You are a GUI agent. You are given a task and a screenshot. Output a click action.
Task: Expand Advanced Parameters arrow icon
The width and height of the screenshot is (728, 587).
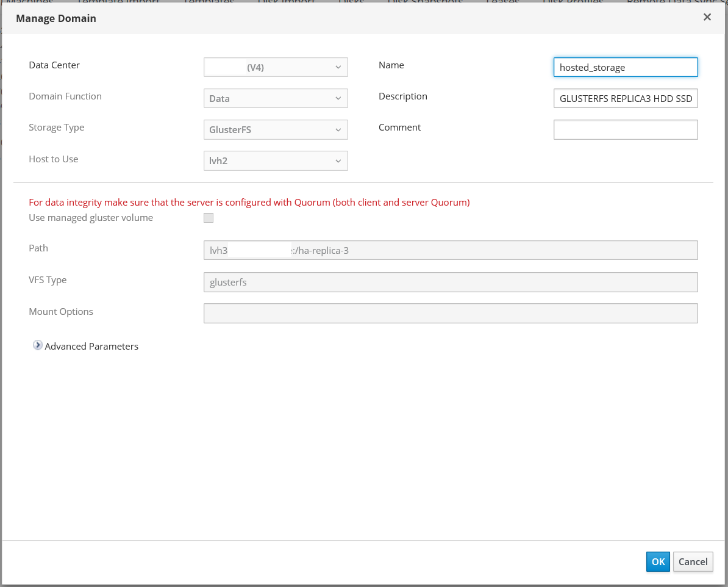(x=38, y=345)
